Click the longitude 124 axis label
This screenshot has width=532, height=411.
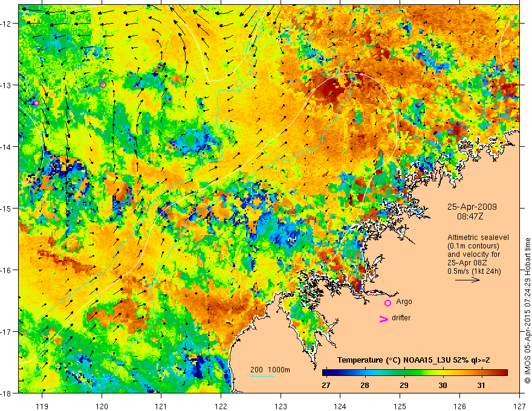340,406
